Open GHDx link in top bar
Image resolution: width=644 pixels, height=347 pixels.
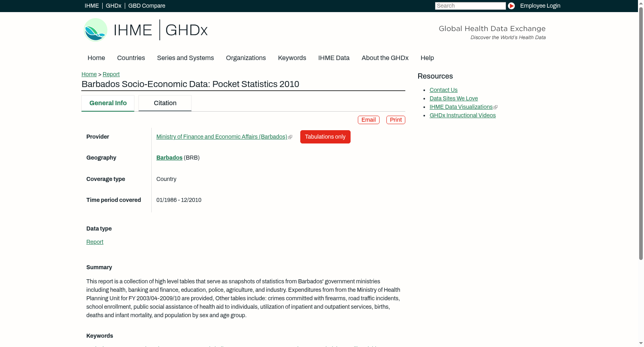tap(114, 6)
